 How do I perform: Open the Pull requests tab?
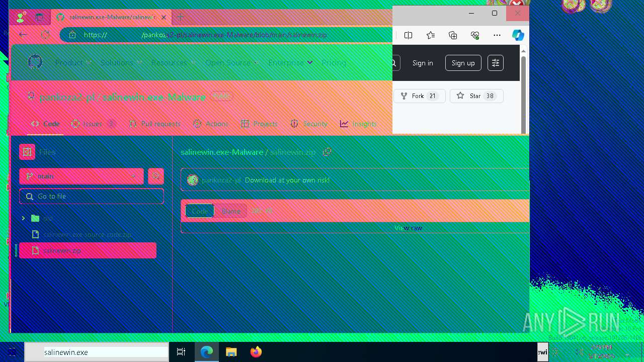pos(154,124)
